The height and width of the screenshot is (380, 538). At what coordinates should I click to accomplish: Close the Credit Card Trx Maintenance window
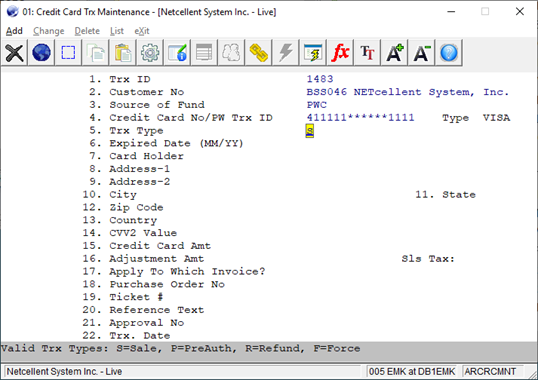tap(519, 11)
